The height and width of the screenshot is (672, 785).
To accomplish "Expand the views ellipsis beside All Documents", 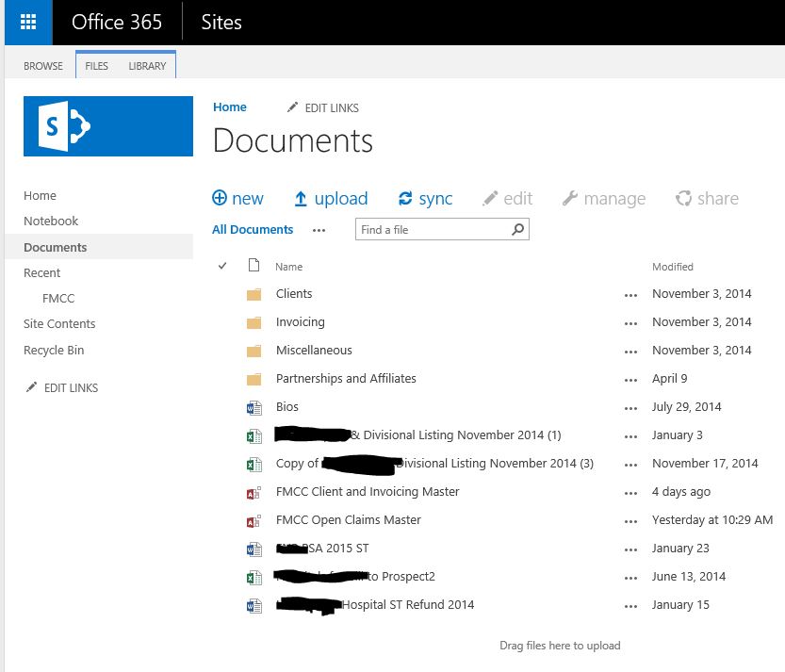I will tap(319, 230).
